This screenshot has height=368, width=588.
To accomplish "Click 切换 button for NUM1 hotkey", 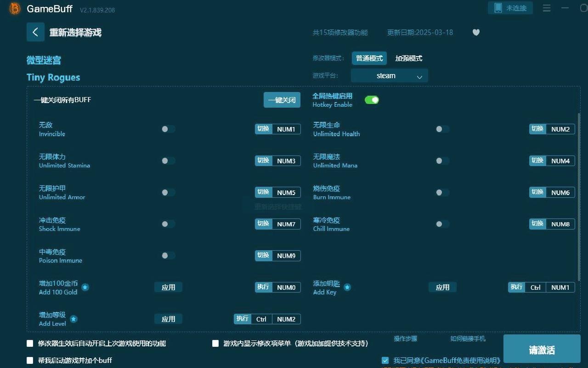I will [263, 129].
